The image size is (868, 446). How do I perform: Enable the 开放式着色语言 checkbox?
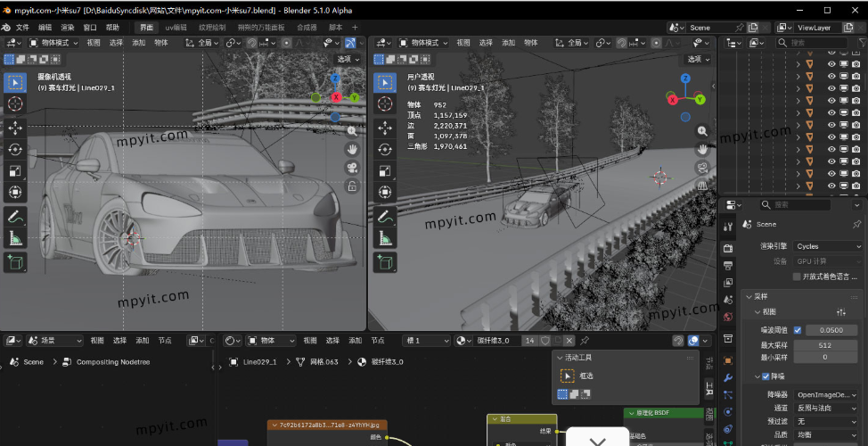pos(797,277)
